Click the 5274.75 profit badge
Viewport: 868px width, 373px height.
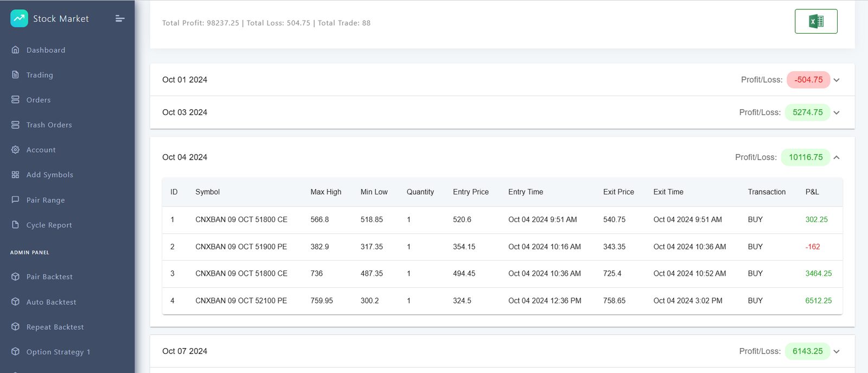[x=808, y=112]
